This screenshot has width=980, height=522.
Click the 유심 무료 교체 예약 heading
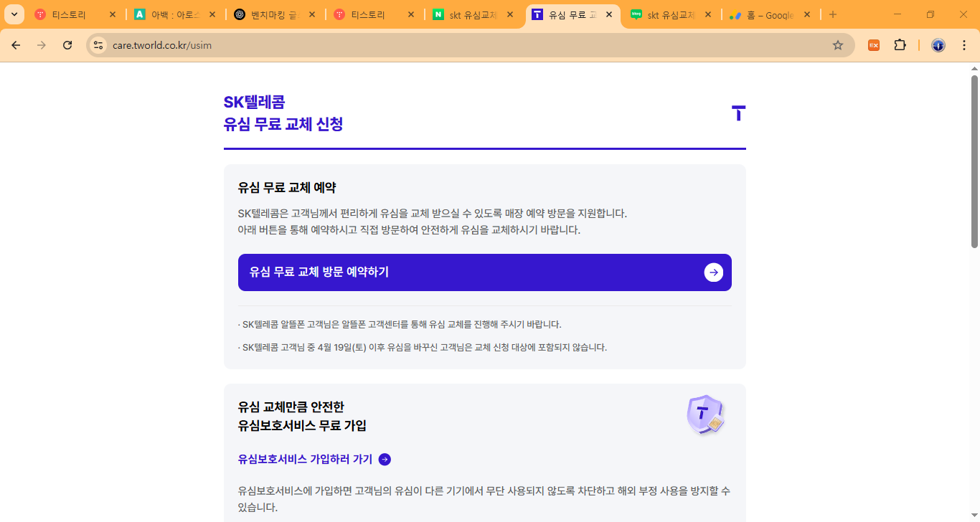[x=287, y=188]
